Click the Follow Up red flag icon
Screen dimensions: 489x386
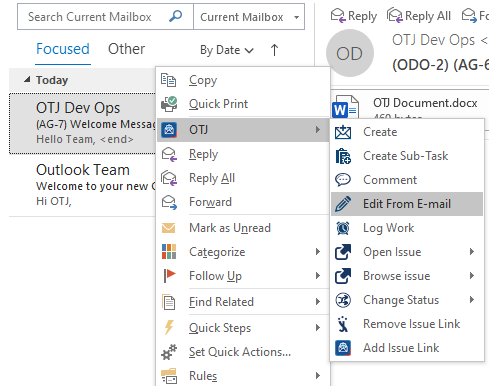click(x=169, y=276)
